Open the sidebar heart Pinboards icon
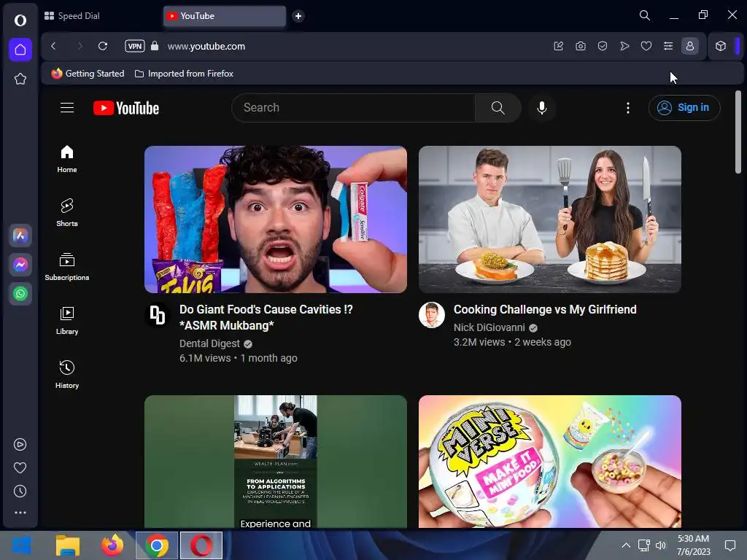The width and height of the screenshot is (747, 560). [x=20, y=467]
